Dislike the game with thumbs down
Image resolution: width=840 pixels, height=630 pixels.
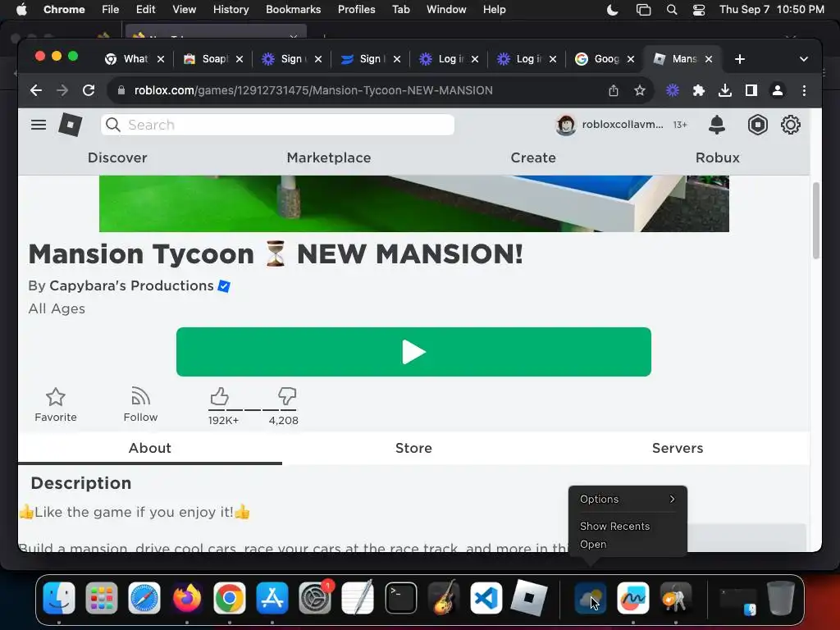click(287, 396)
